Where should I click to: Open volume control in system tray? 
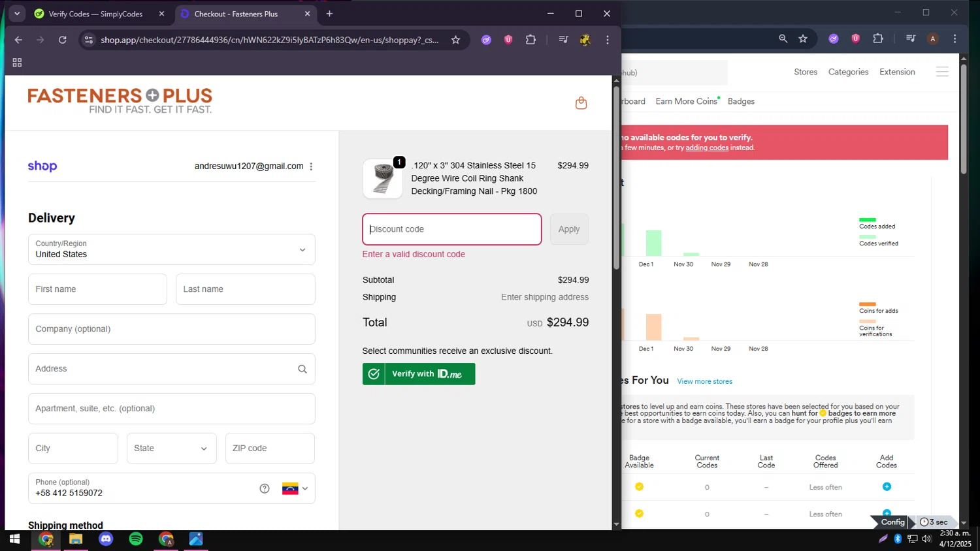click(x=926, y=539)
